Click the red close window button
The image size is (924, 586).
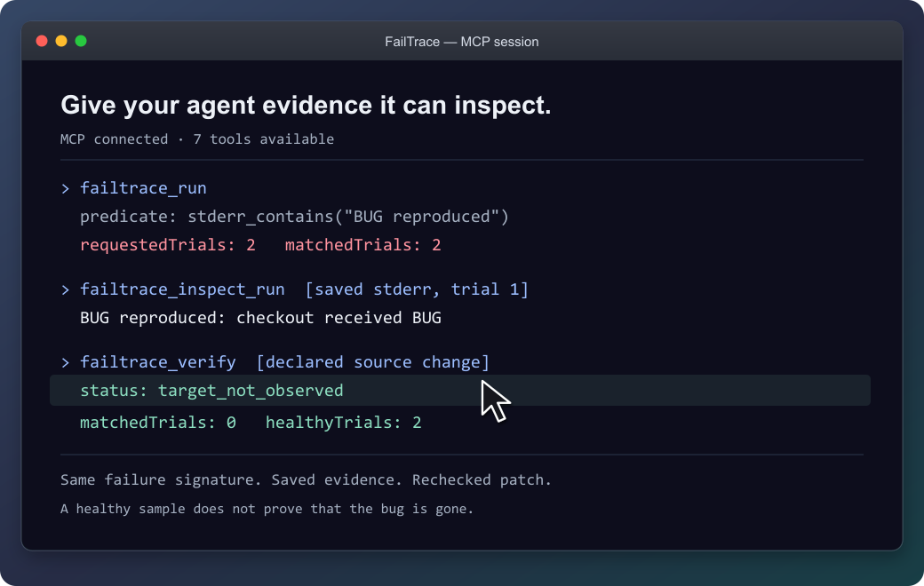click(42, 41)
